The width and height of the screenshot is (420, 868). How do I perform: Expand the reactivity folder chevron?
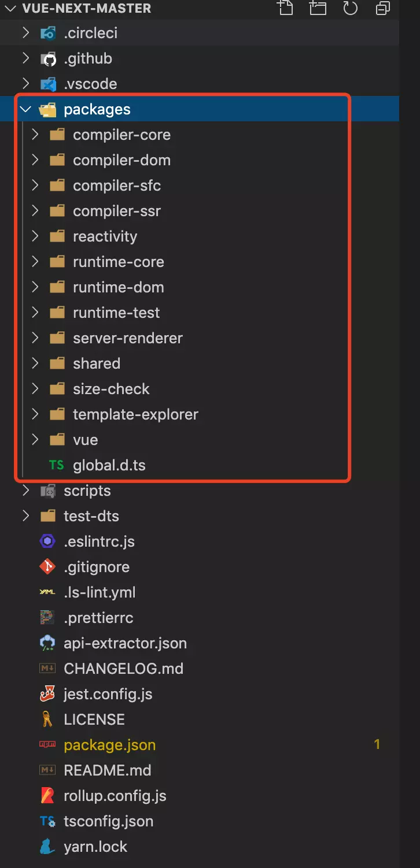tap(35, 236)
